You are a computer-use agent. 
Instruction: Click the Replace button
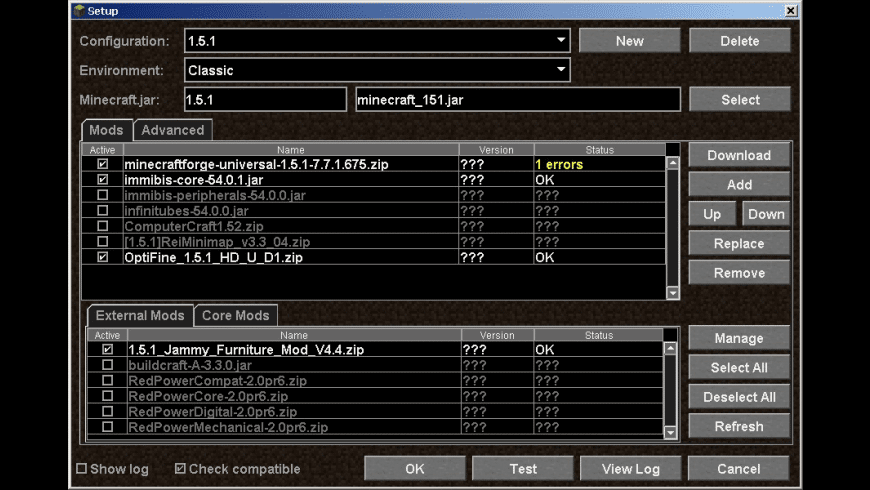[739, 244]
